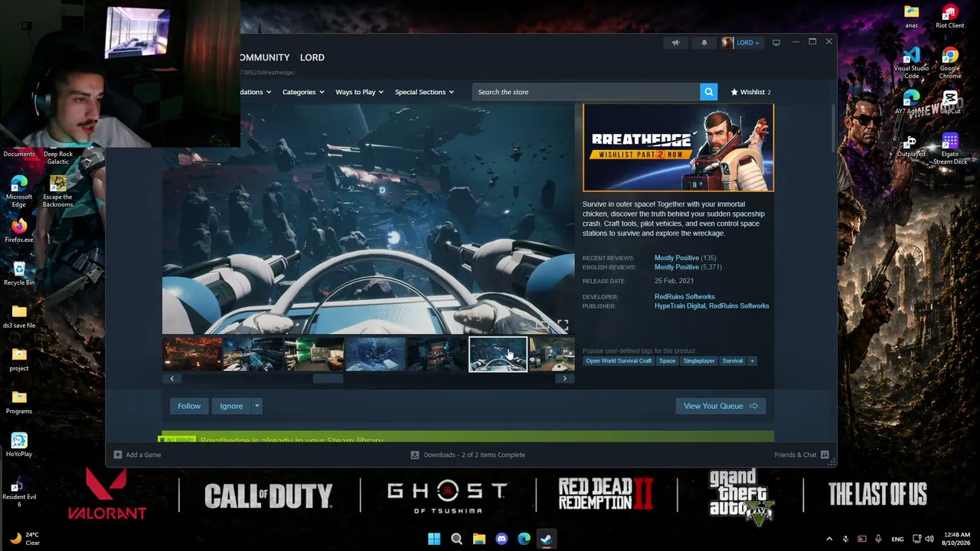Open the Wishlist page
Viewport: 980px width, 551px height.
pos(750,92)
